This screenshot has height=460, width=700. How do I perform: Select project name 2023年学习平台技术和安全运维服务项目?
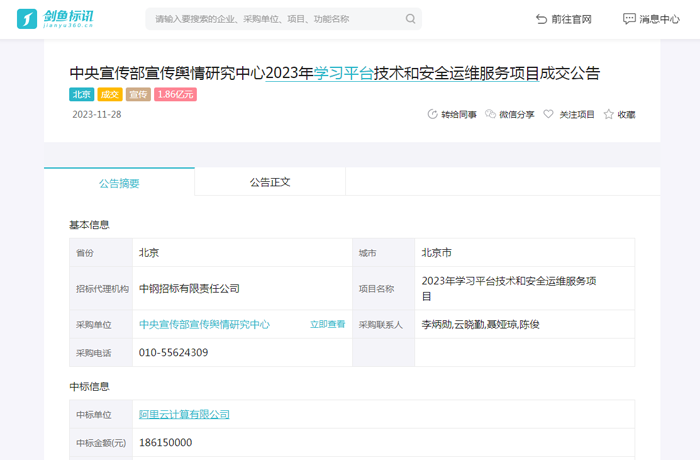509,289
